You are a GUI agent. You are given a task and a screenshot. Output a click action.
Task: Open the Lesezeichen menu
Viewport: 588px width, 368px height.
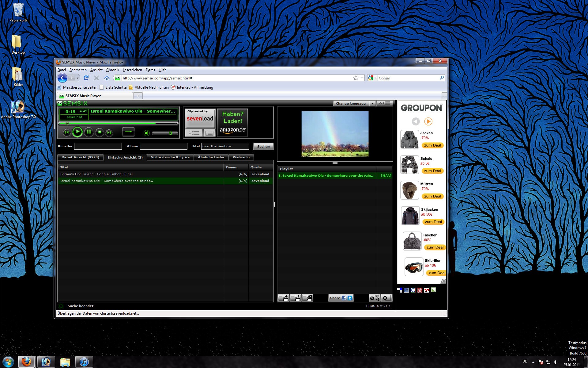point(132,70)
